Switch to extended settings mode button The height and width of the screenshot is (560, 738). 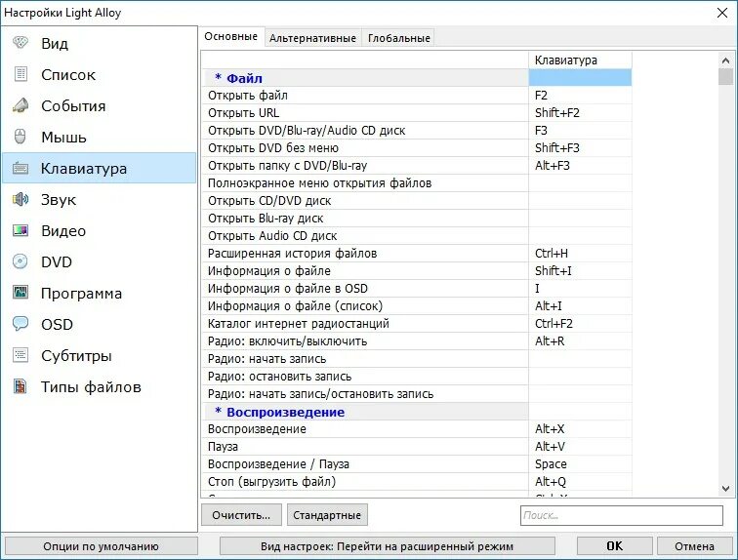tap(387, 546)
